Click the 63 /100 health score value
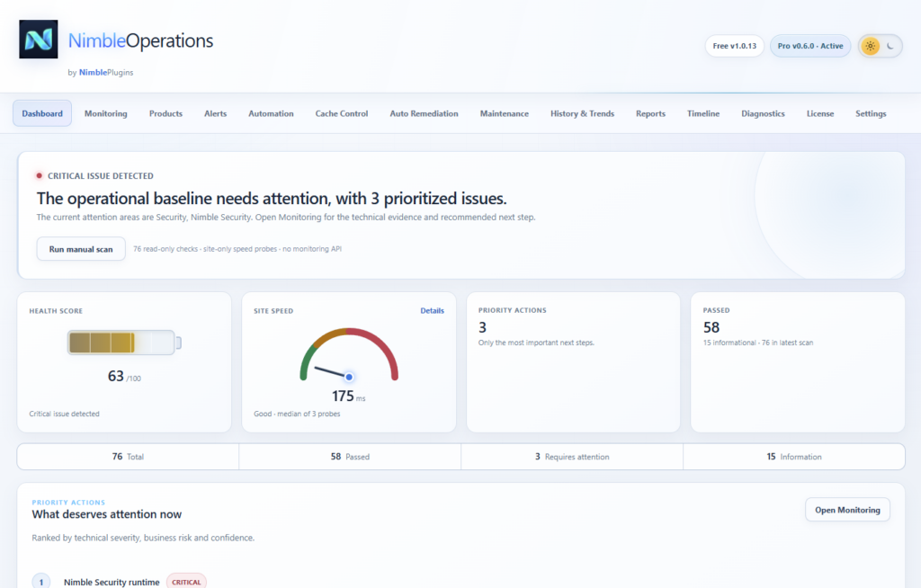Screen dimensions: 921x588 124,377
